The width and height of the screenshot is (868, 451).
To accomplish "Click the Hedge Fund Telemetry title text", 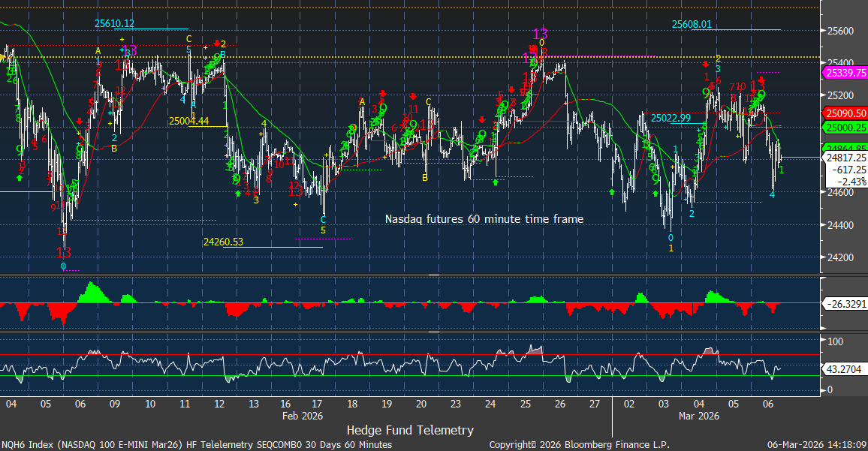I will (410, 430).
